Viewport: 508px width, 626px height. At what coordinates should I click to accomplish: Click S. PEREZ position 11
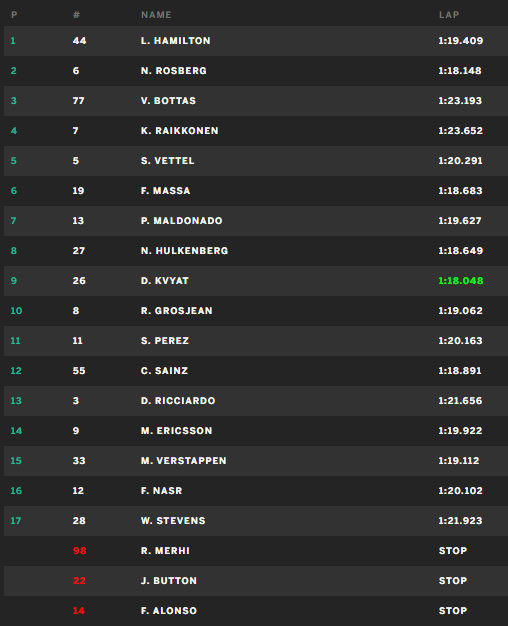15,341
